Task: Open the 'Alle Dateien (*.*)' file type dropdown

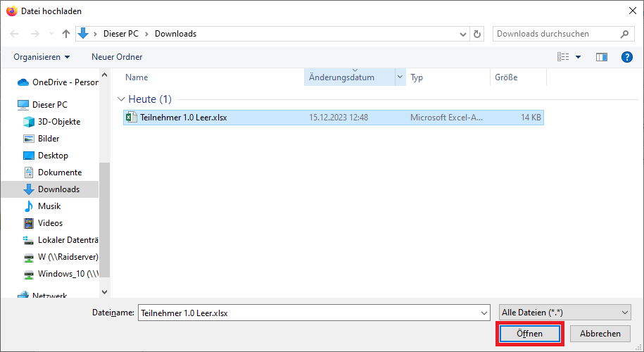Action: pyautogui.click(x=564, y=313)
